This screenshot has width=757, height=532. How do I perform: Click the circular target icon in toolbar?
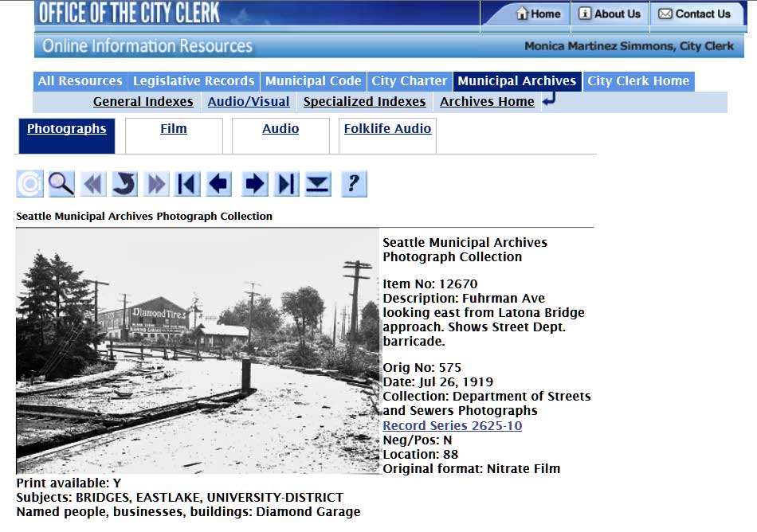pos(29,184)
